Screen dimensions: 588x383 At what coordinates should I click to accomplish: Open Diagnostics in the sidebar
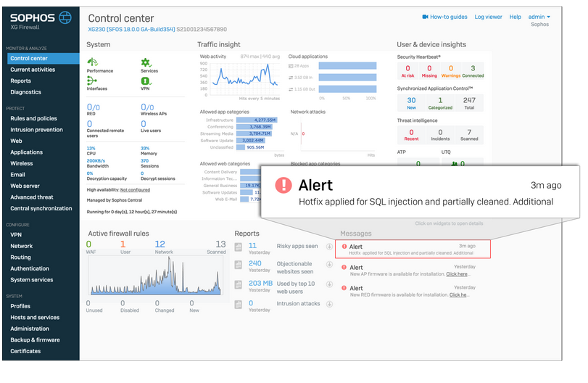(x=25, y=92)
